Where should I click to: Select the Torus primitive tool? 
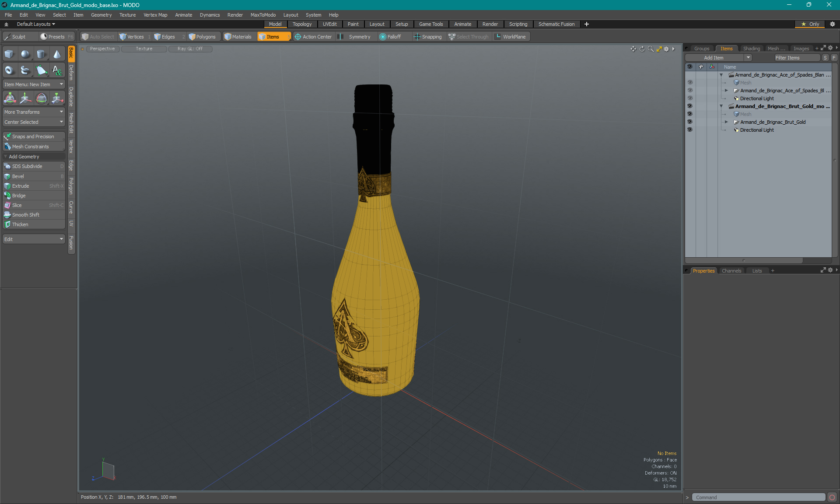click(9, 70)
